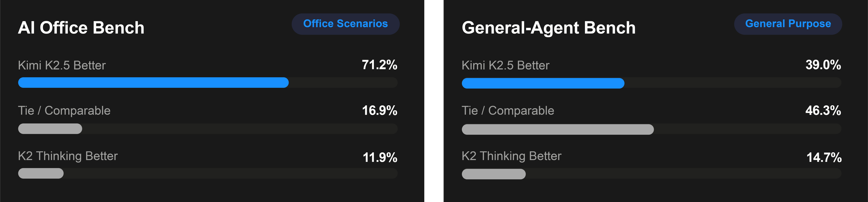Click K2 Thinking Better in AI Office Bench
The height and width of the screenshot is (202, 868).
pos(68,156)
